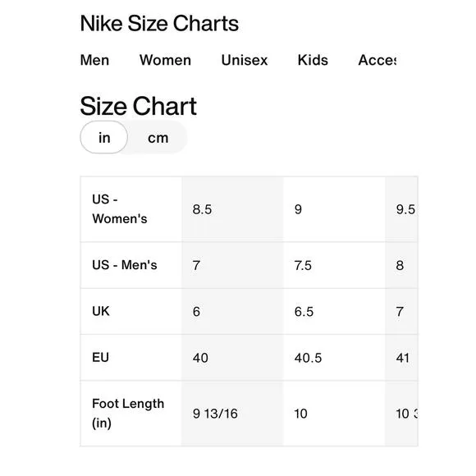Click the EU 41 cell
Image resolution: width=476 pixels, height=476 pixels.
401,357
